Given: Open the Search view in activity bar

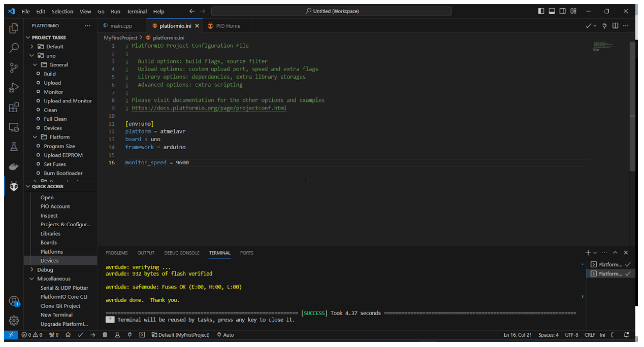Looking at the screenshot, I should tap(14, 48).
